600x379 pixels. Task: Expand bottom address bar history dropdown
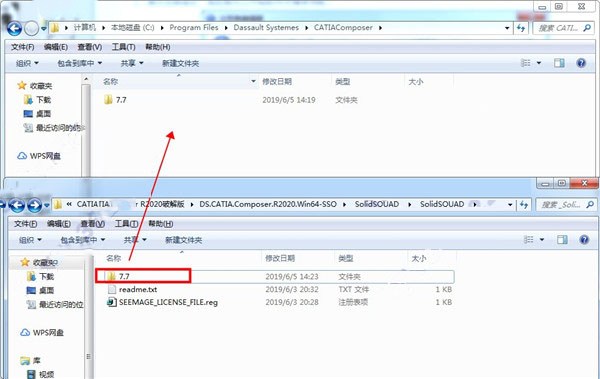coord(510,205)
